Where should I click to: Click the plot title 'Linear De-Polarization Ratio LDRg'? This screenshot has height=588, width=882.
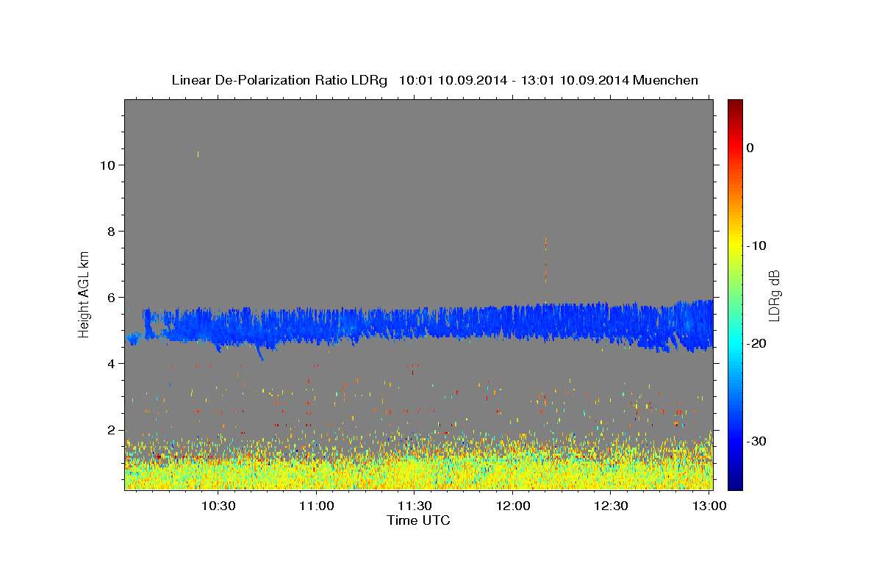tap(279, 80)
